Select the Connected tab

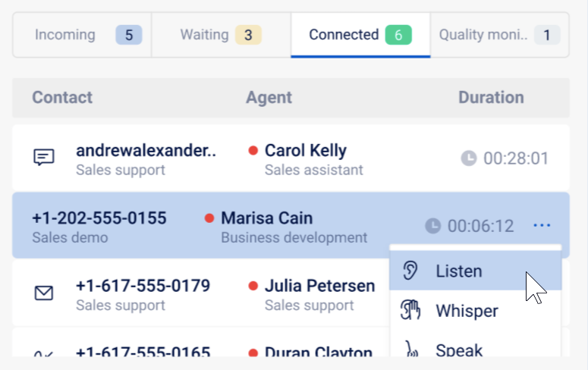360,35
